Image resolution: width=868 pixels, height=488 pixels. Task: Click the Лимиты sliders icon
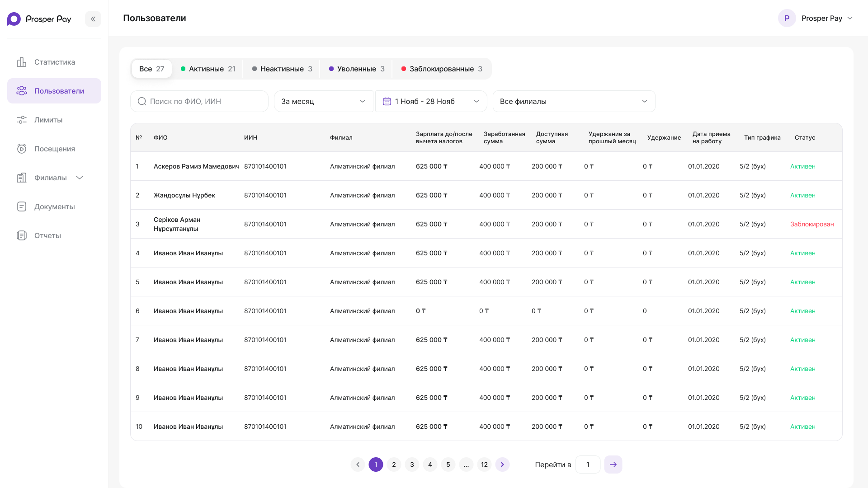tap(22, 120)
